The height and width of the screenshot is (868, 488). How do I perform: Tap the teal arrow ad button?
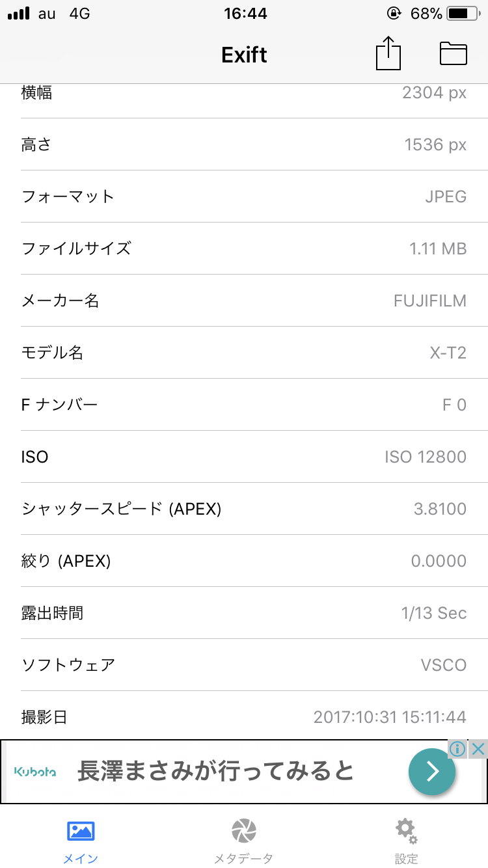[432, 772]
